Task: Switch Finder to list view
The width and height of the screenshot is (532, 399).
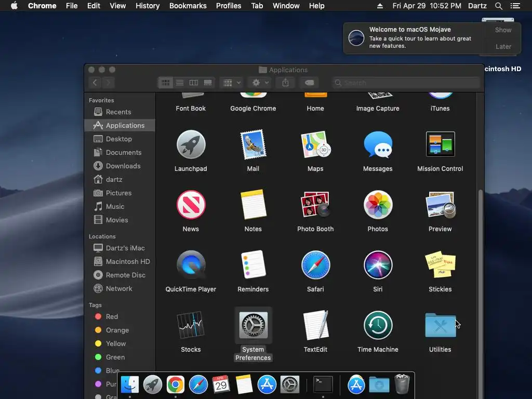Action: (x=179, y=83)
